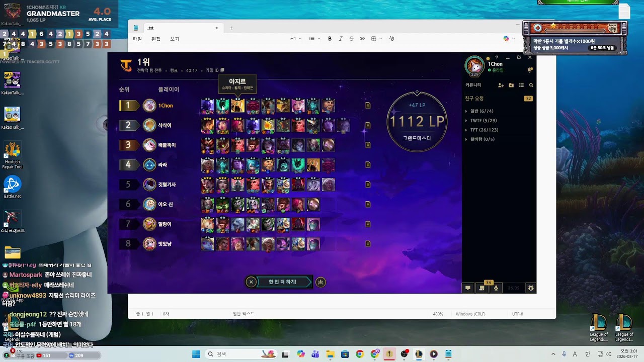This screenshot has height=362, width=644.
Task: Open the Copilot dropdown in Notepad
Action: pos(509,39)
